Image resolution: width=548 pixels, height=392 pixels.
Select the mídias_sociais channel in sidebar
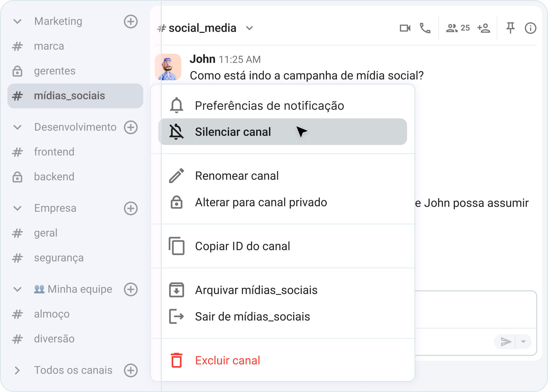75,96
